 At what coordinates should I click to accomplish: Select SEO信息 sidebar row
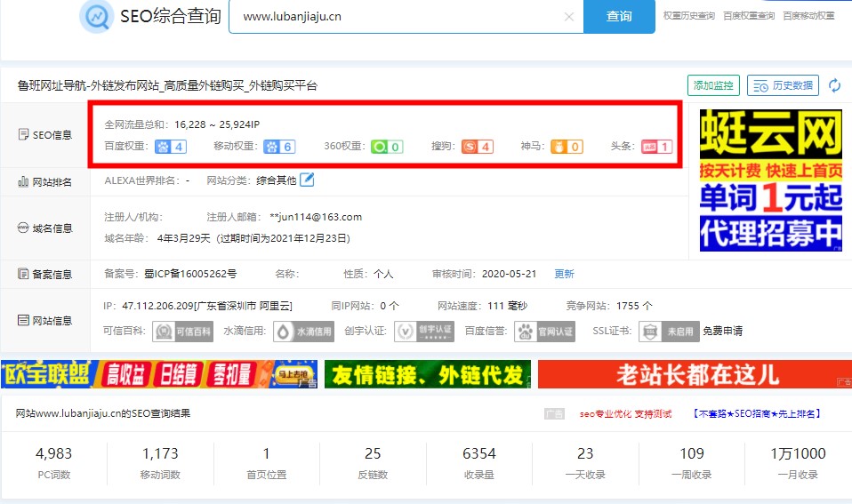45,135
